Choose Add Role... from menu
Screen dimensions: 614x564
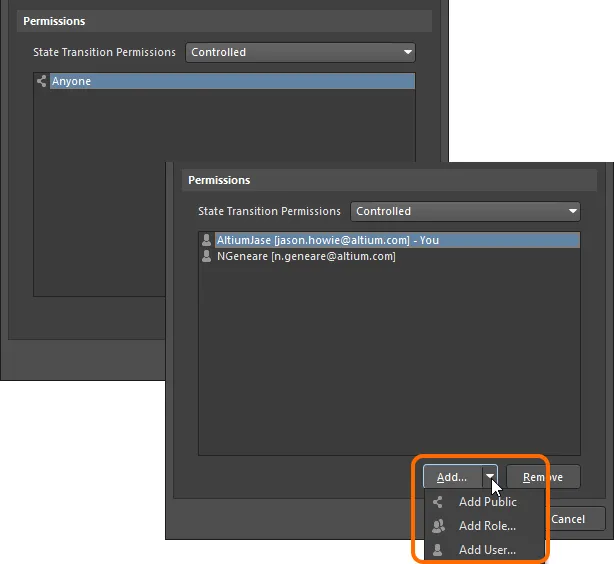point(484,526)
